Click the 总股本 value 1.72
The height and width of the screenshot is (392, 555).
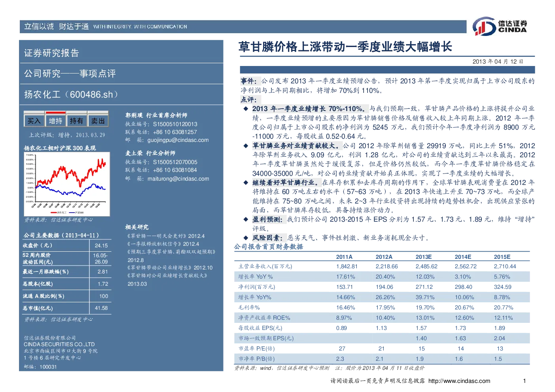pyautogui.click(x=103, y=284)
